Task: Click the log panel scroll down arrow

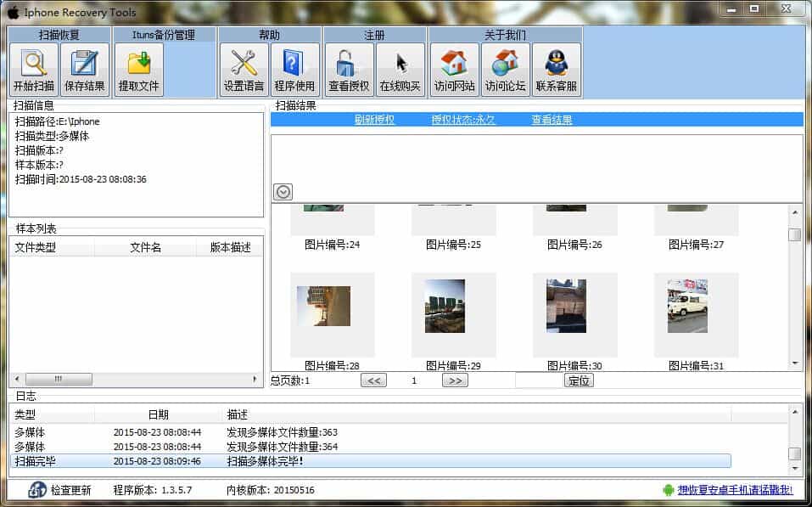Action: [x=795, y=469]
